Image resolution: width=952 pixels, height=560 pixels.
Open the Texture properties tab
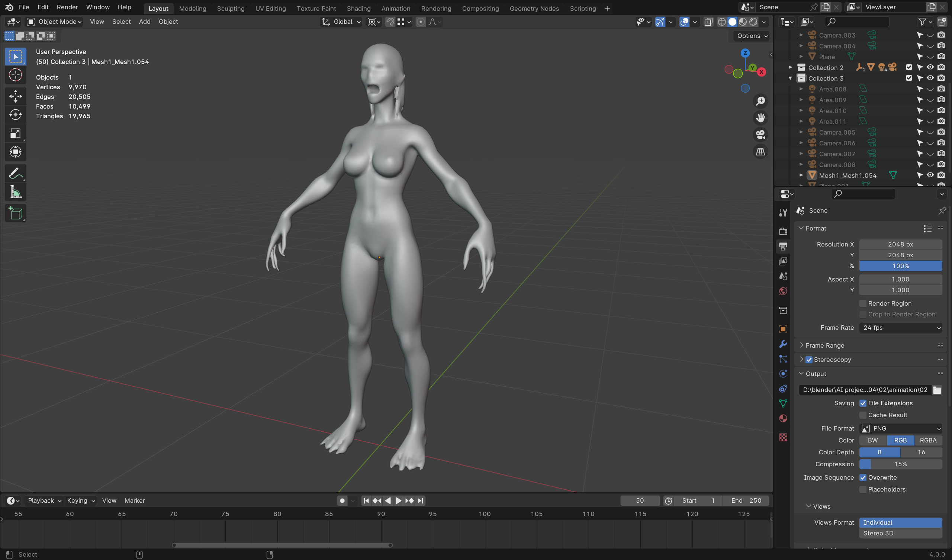click(x=783, y=437)
